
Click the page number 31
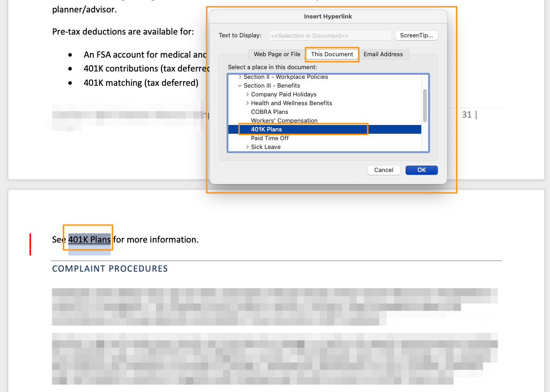pos(466,115)
